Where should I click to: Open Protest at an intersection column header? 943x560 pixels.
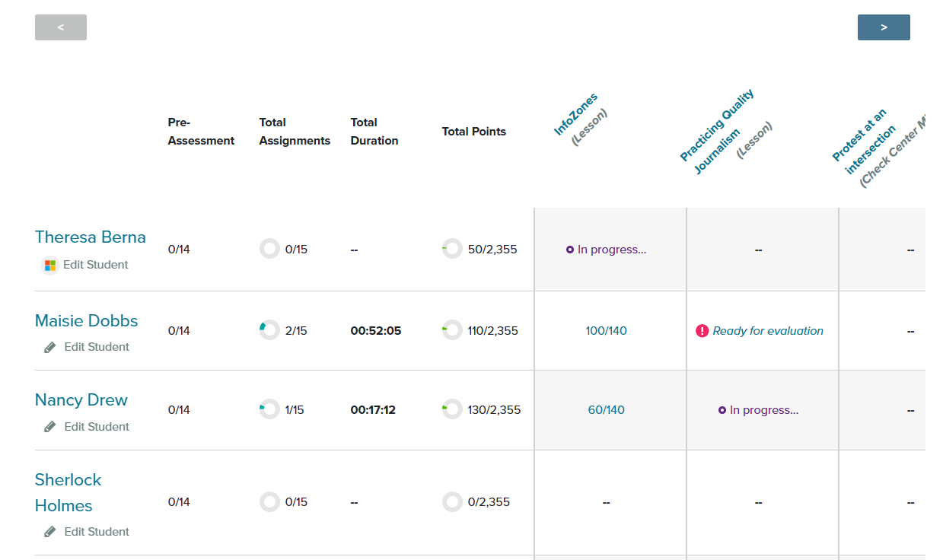point(861,137)
